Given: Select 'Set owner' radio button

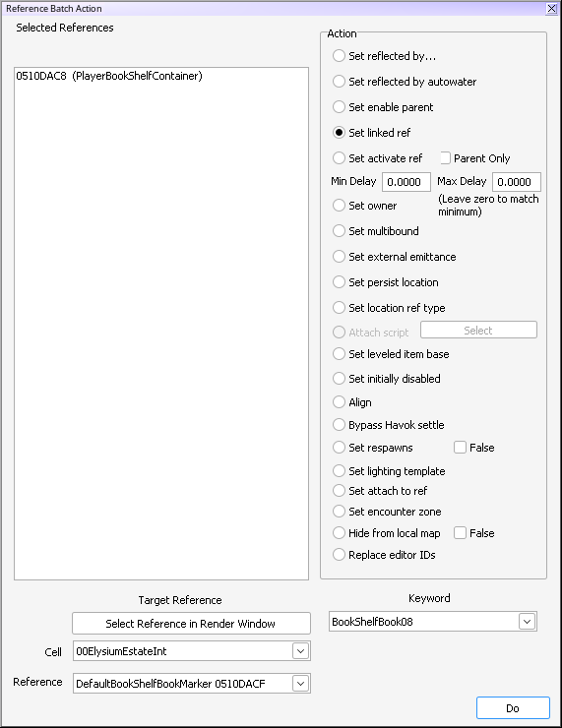Looking at the screenshot, I should tap(339, 206).
